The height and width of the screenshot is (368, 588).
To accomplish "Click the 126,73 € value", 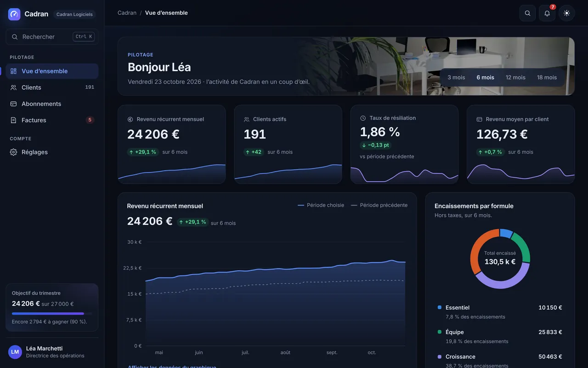I will click(502, 134).
